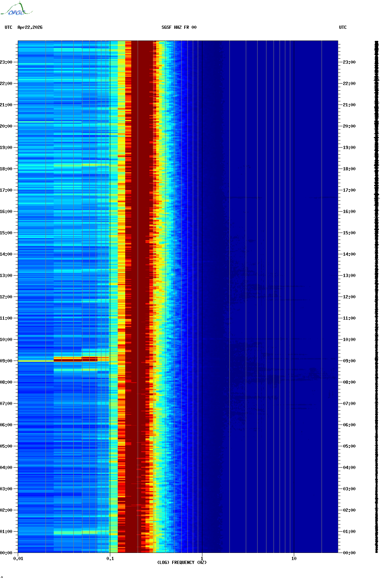Image resolution: width=392 pixels, height=581 pixels.
Task: Click the 0.01 frequency axis label
Action: point(18,559)
